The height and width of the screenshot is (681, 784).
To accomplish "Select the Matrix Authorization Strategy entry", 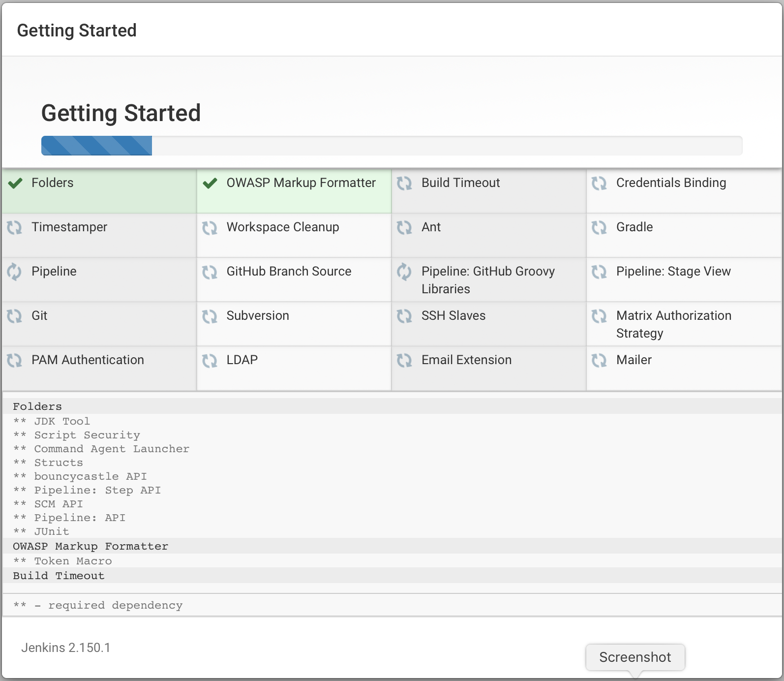I will point(673,324).
